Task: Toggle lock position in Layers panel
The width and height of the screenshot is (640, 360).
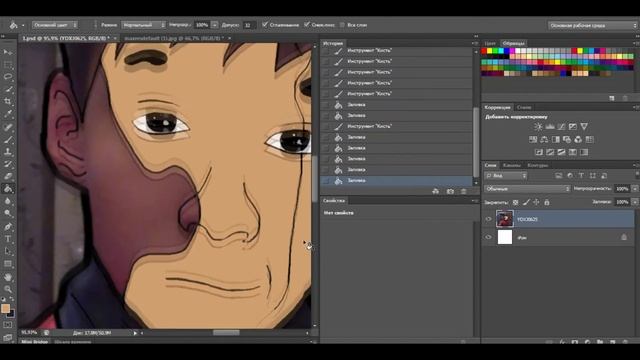Action: pyautogui.click(x=536, y=202)
